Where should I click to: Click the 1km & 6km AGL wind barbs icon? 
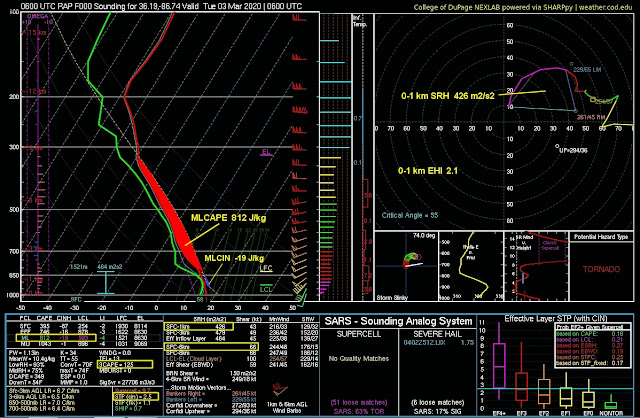(x=280, y=389)
